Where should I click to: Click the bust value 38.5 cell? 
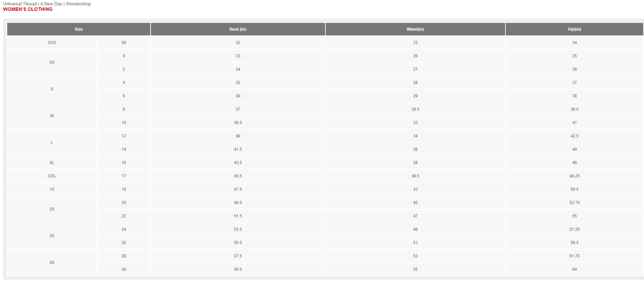(x=238, y=123)
